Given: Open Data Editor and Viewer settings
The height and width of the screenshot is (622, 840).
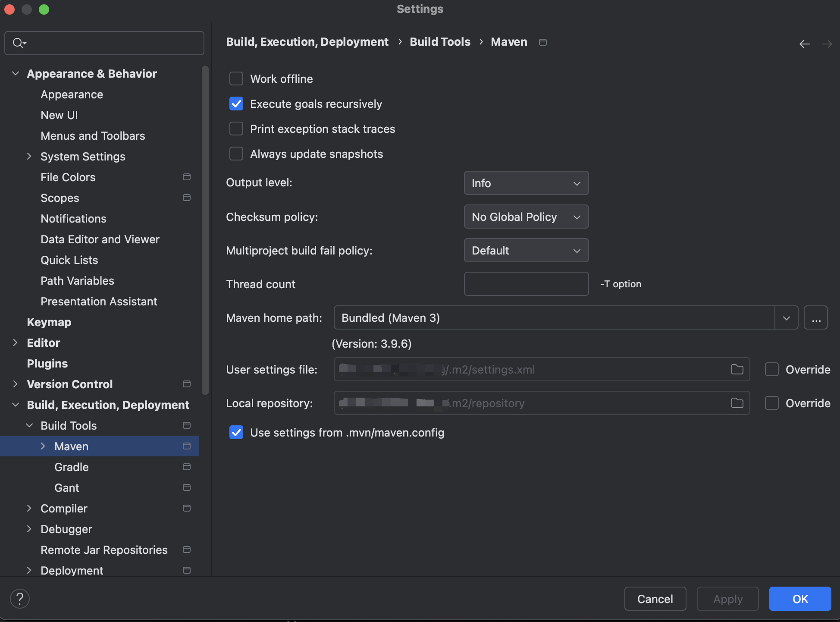Looking at the screenshot, I should click(x=100, y=239).
